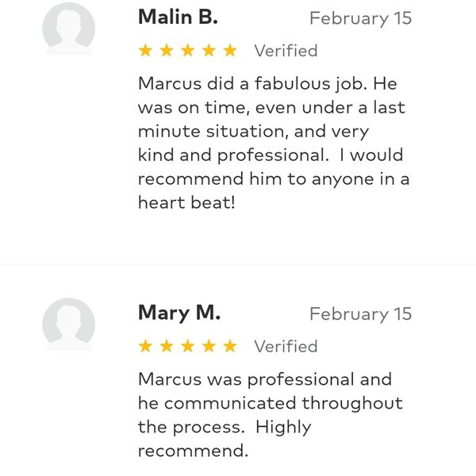The width and height of the screenshot is (476, 476).
Task: Click Malin B.'s profile avatar
Action: [x=68, y=28]
